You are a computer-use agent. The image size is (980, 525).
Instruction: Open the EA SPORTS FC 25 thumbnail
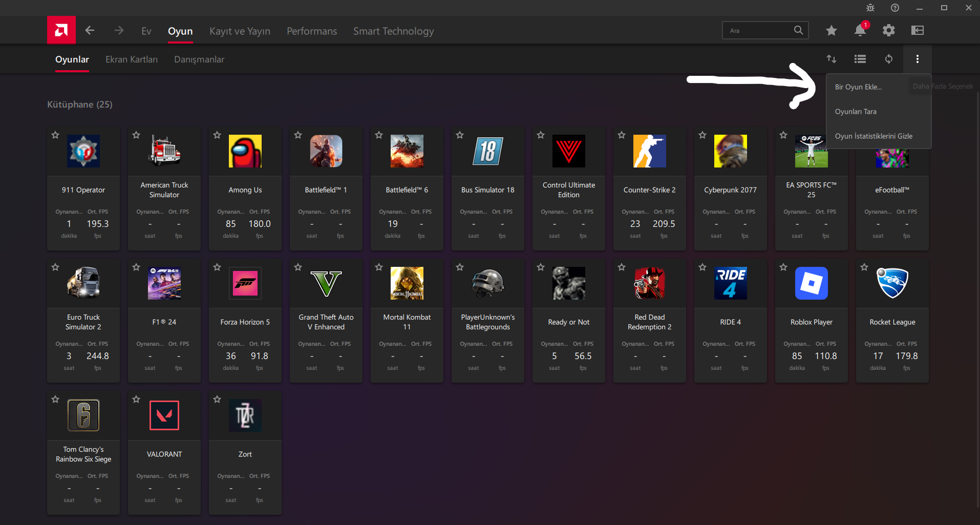pos(812,151)
